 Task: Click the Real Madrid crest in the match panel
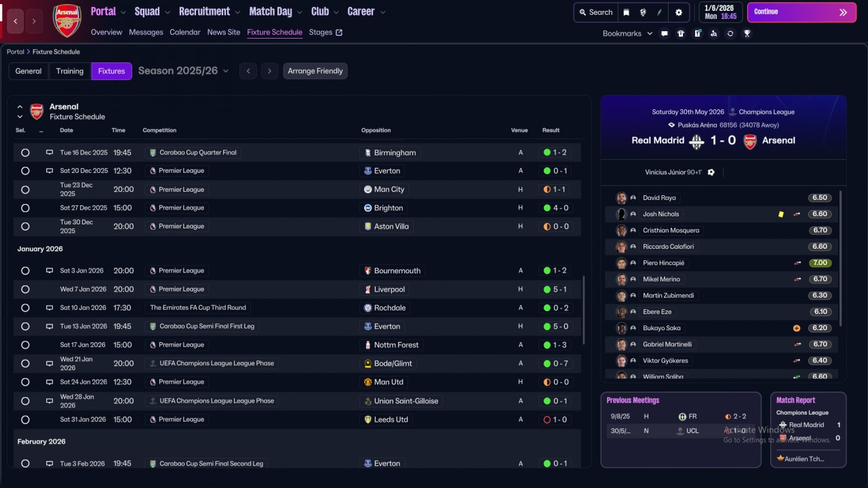pyautogui.click(x=696, y=141)
